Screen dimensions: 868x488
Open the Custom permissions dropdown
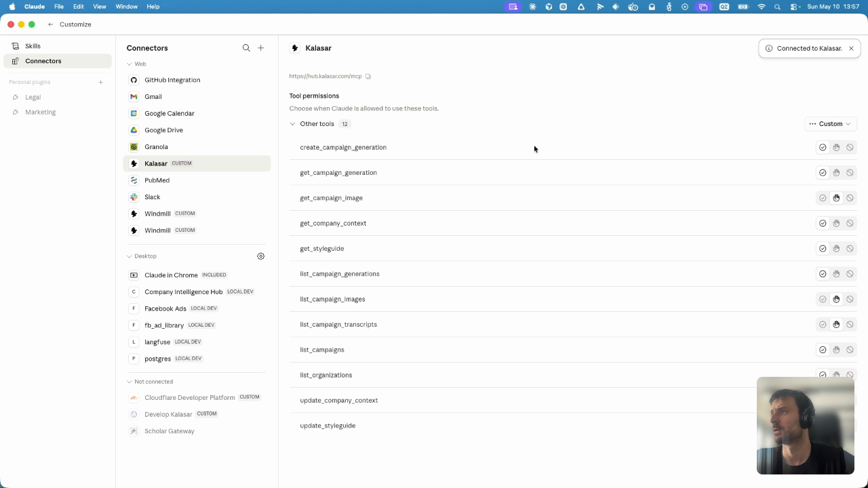(x=830, y=124)
